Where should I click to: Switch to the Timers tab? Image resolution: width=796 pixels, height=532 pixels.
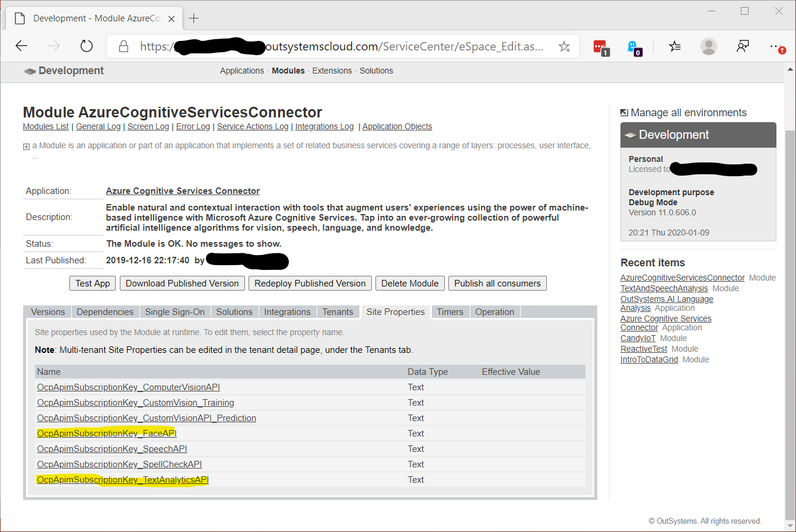[x=450, y=312]
